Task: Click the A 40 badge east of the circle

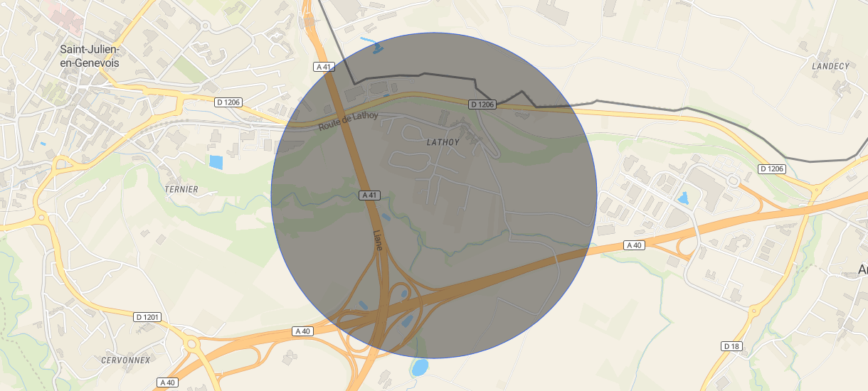Action: [x=634, y=245]
